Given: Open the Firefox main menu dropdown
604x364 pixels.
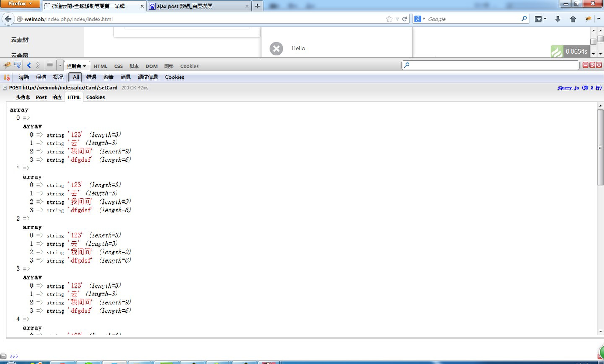Looking at the screenshot, I should [20, 4].
